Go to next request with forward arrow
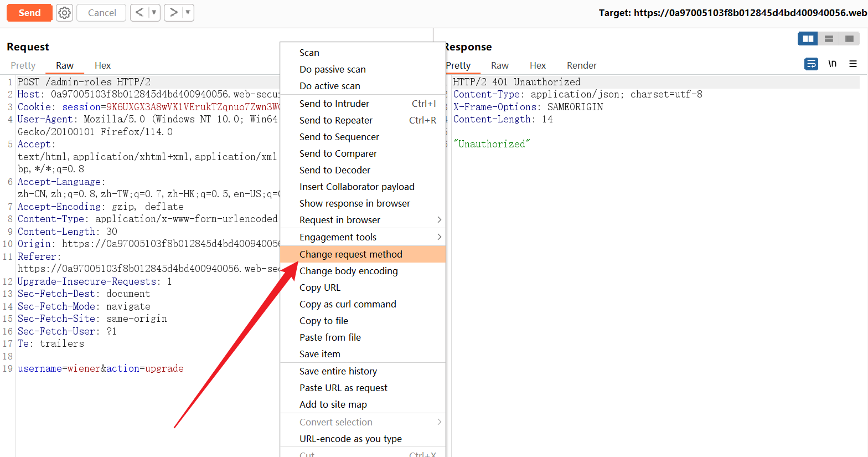 pyautogui.click(x=173, y=13)
